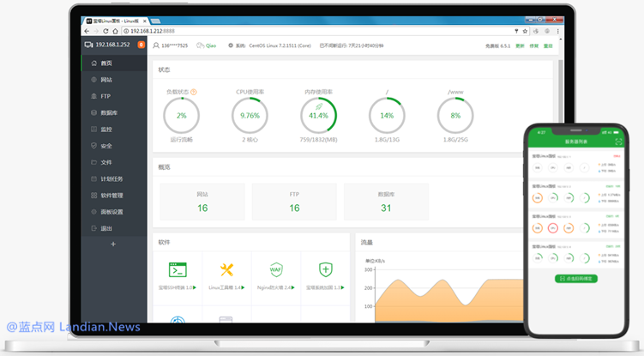Open 安全 (Security) in the sidebar
The width and height of the screenshot is (644, 356).
pos(106,146)
